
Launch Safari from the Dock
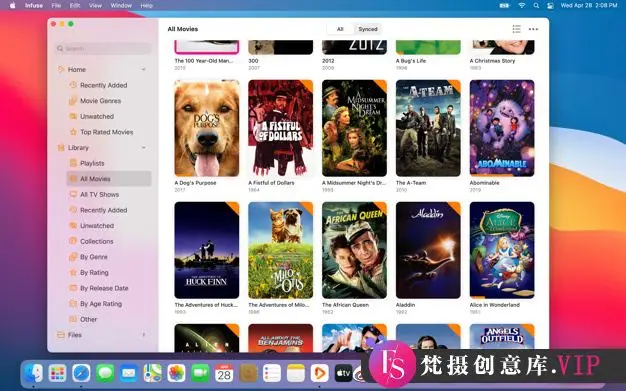[81, 373]
